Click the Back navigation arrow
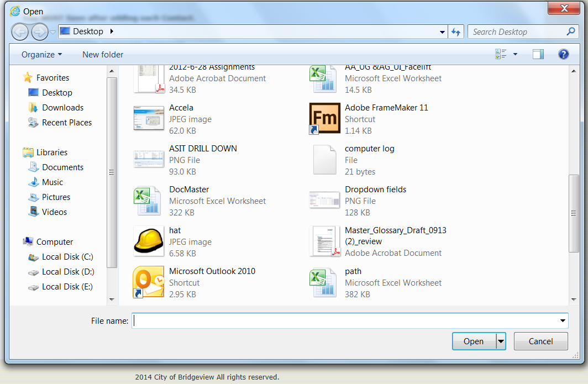 pyautogui.click(x=20, y=31)
